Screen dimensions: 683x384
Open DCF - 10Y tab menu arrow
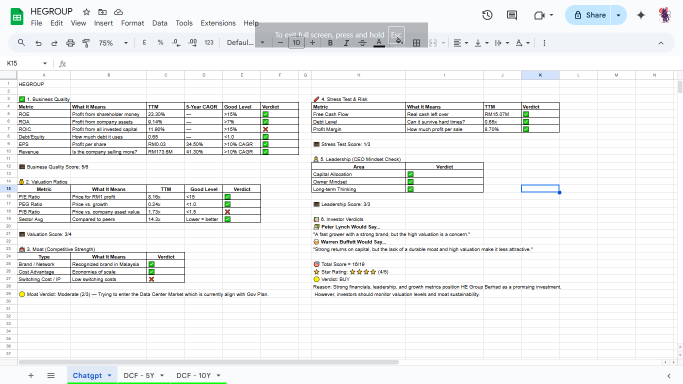[x=218, y=375]
